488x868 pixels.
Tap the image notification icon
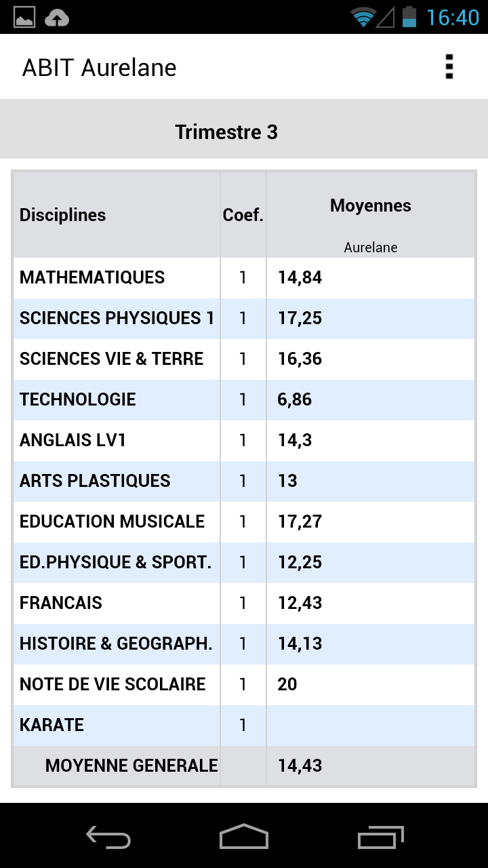pos(24,18)
